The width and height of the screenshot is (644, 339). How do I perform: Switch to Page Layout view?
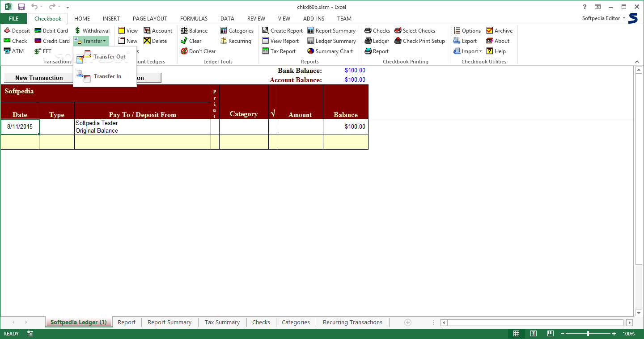(534, 334)
